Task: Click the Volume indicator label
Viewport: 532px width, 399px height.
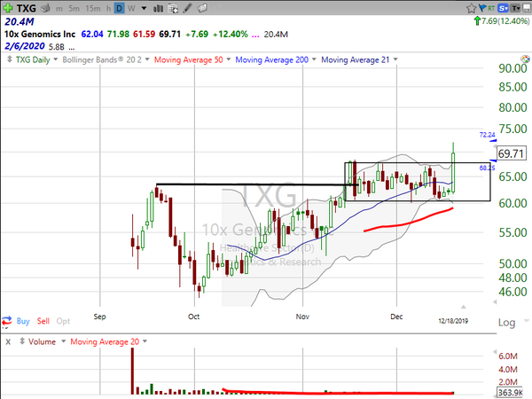Action: (42, 341)
